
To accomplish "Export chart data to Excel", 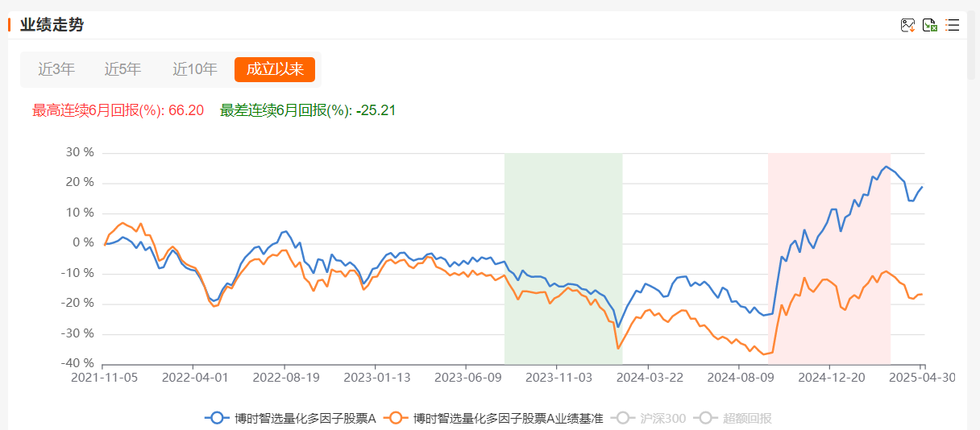I will (930, 25).
